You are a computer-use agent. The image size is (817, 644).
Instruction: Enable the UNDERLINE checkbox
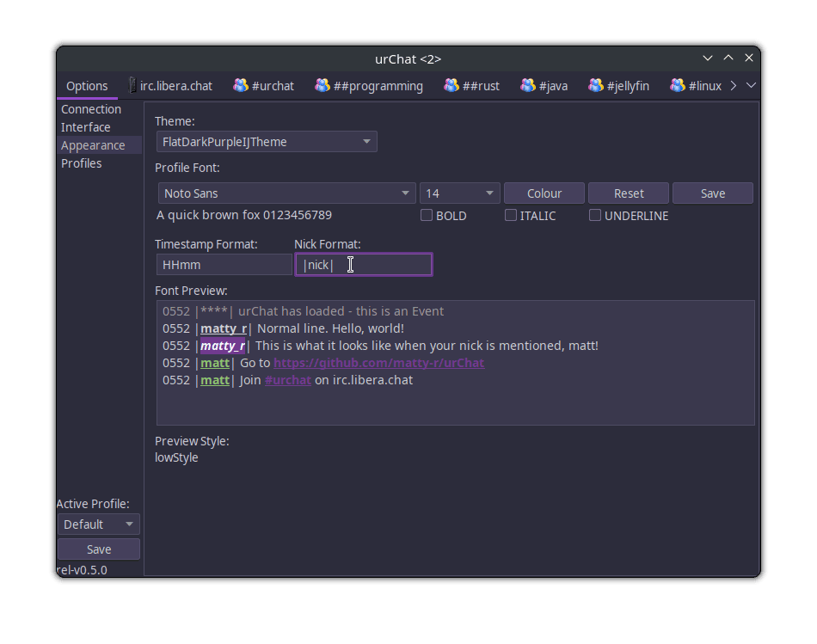595,215
